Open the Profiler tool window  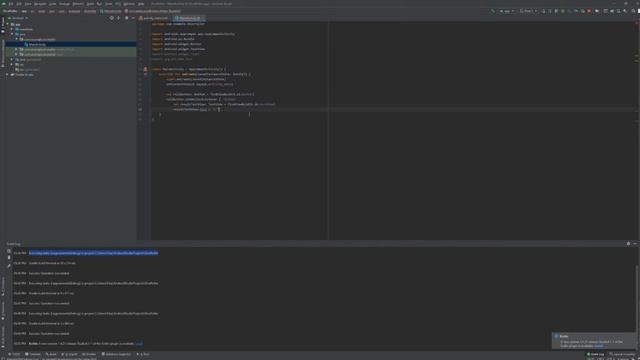pos(89,354)
